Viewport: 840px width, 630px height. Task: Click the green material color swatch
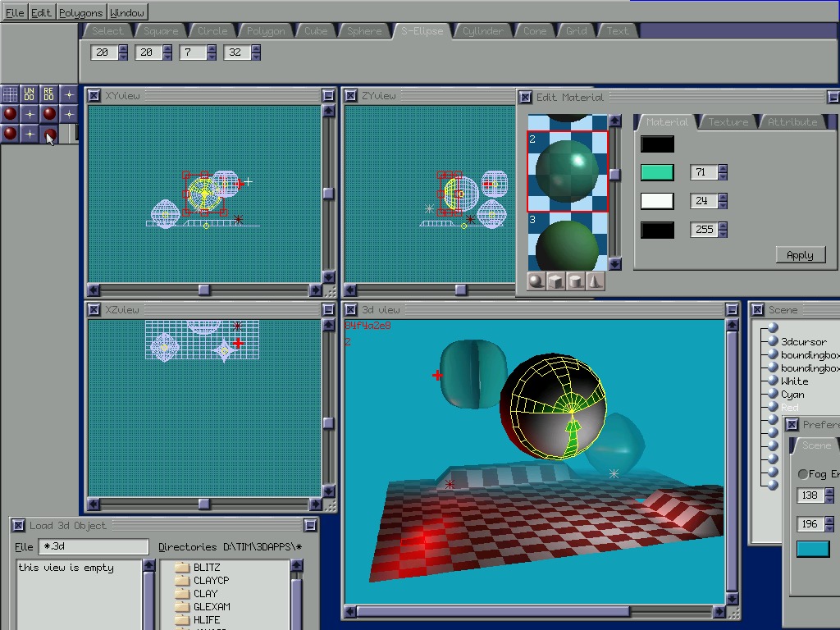[657, 172]
